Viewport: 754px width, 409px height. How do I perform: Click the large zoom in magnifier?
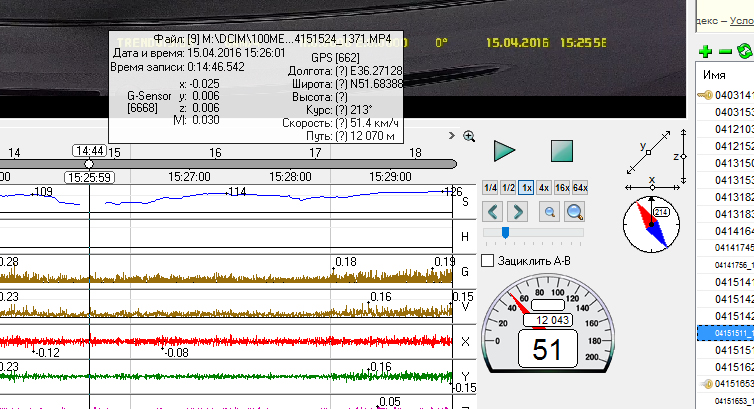click(x=575, y=211)
